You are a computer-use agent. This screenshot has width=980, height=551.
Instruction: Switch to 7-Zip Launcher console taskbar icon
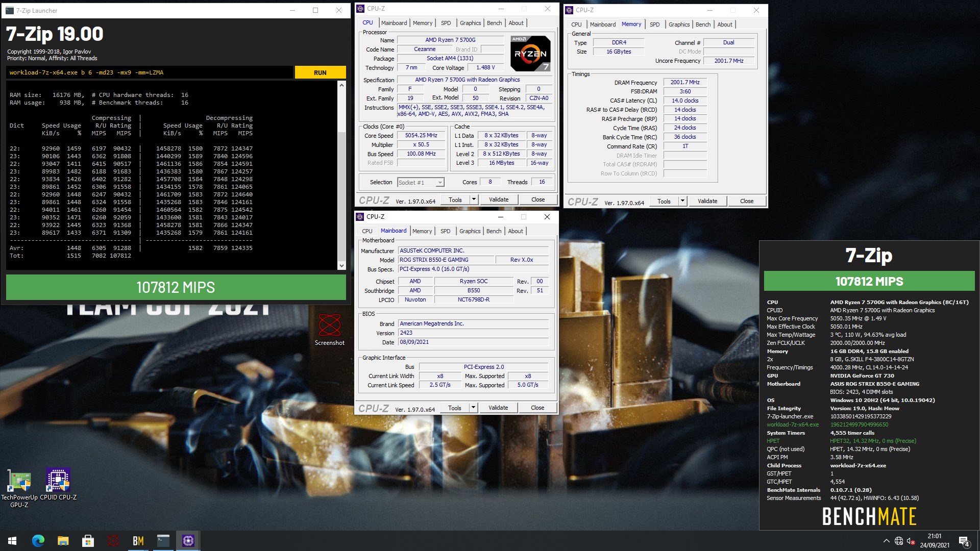coord(163,541)
